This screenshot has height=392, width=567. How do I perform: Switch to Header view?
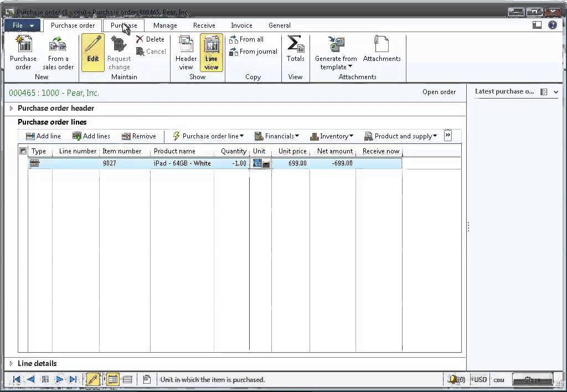pos(186,53)
